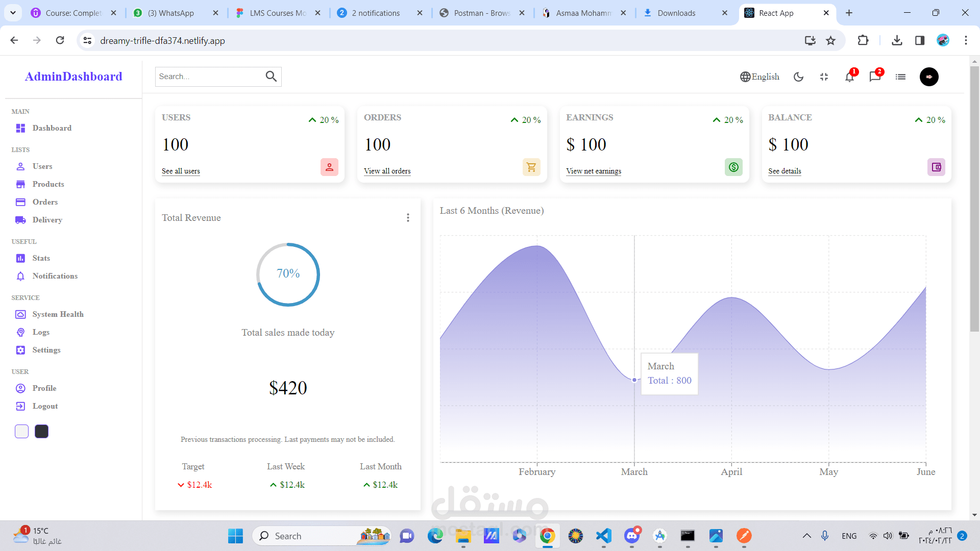Click the 20 % indicator on Users card
This screenshot has width=980, height=551.
point(324,120)
